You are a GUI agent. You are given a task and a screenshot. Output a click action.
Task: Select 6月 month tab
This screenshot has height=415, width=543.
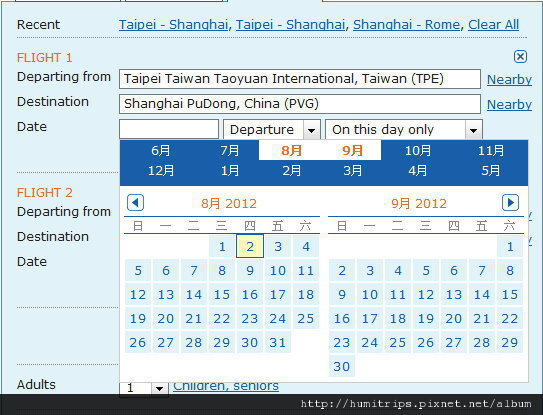pos(161,151)
